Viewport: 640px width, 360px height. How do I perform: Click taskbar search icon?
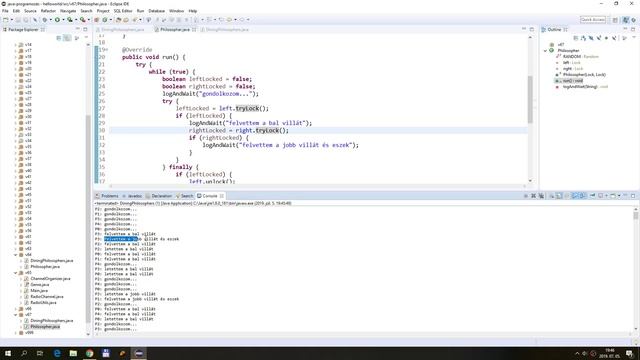(24, 353)
